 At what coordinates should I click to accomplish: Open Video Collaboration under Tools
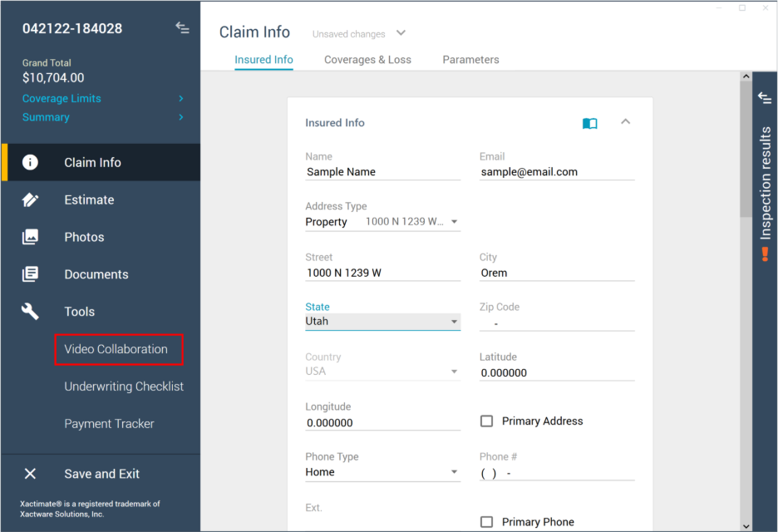coord(116,349)
